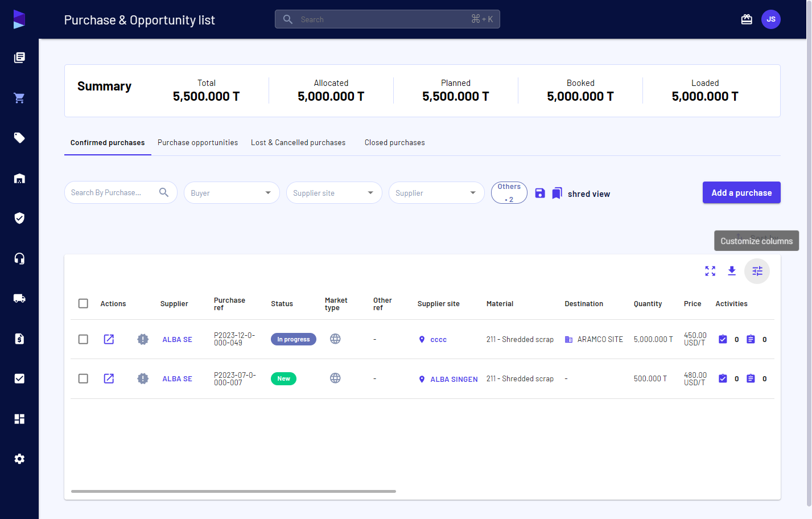
Task: Click the 5,000.000 T quantity cell
Action: click(653, 339)
